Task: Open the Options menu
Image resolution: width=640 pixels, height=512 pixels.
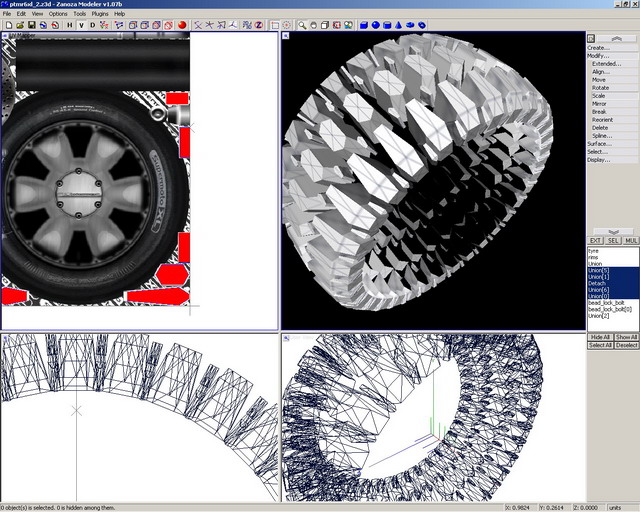Action: [x=59, y=14]
